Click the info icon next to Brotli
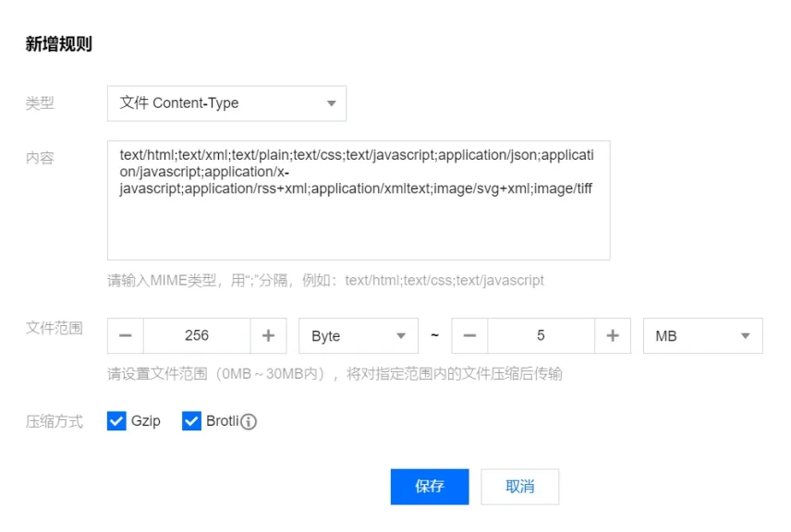 (x=249, y=422)
